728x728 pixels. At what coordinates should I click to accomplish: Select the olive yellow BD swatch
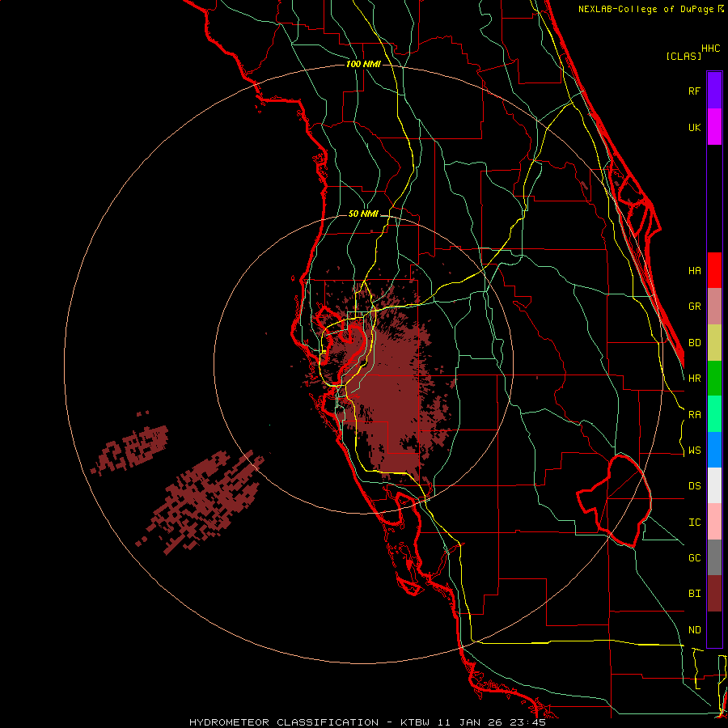714,343
